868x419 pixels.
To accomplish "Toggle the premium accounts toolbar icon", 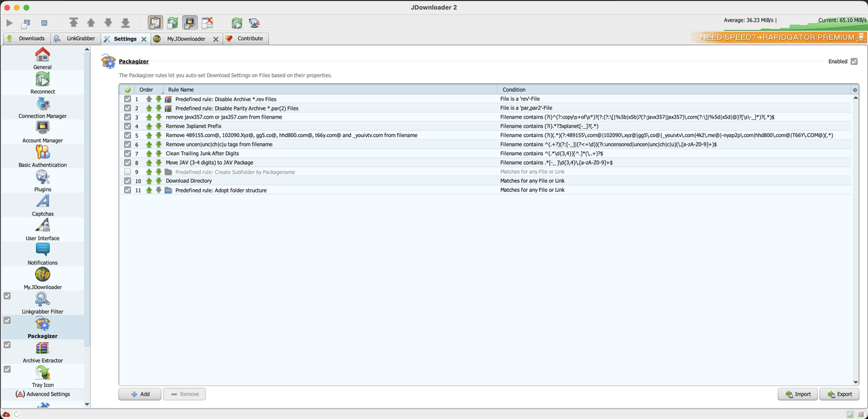I will click(x=190, y=23).
